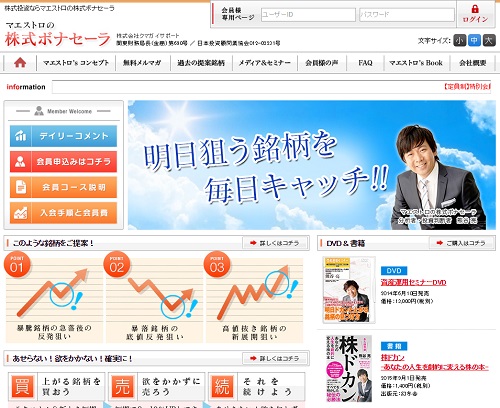Click ご購入はコチラ in DVD&書籍
The height and width of the screenshot is (408, 500).
(x=462, y=243)
